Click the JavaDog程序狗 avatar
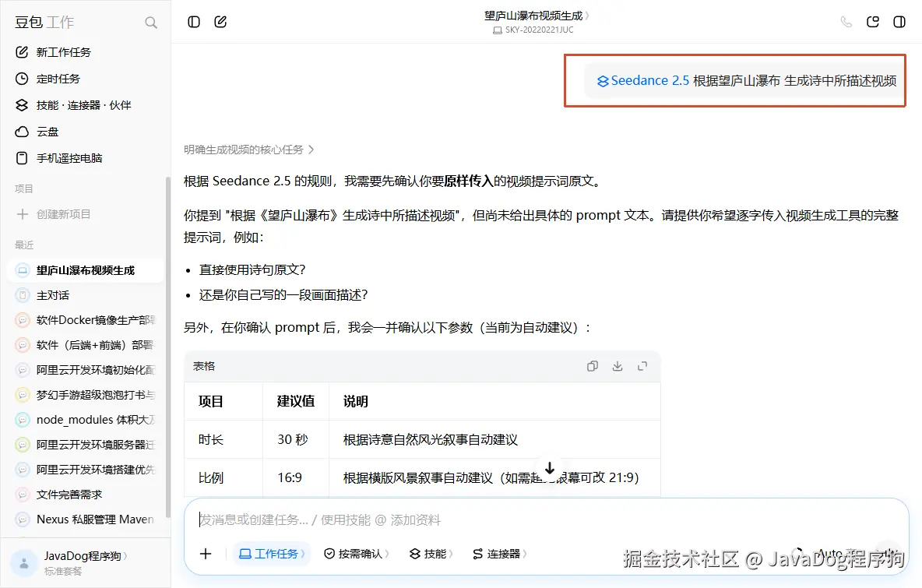Viewport: 922px width, 588px height. pos(24,563)
